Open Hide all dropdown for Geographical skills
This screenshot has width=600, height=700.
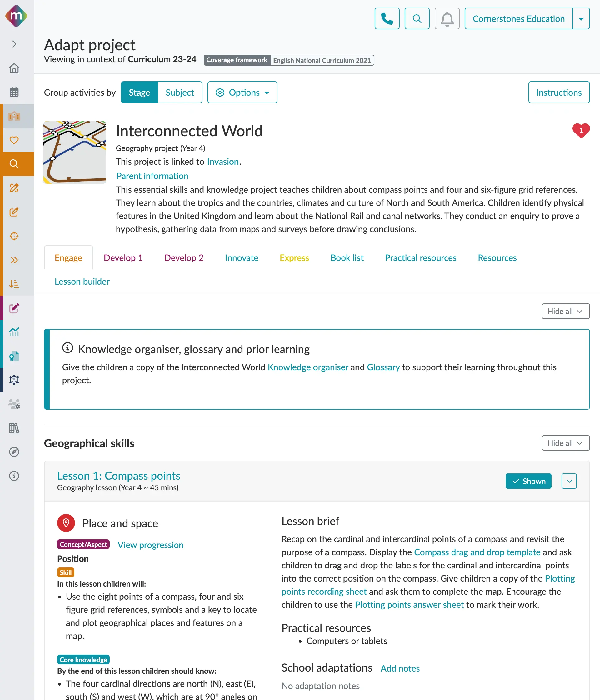pyautogui.click(x=566, y=443)
